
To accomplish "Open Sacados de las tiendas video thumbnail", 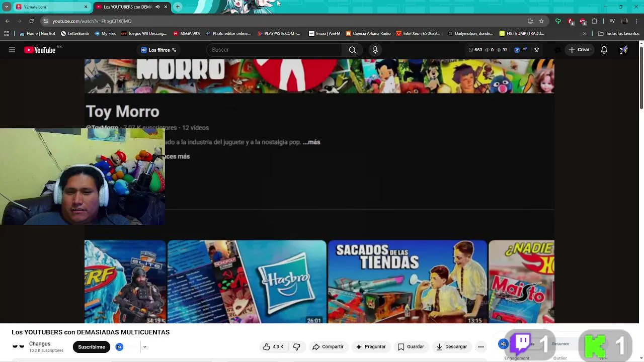I will 407,282.
